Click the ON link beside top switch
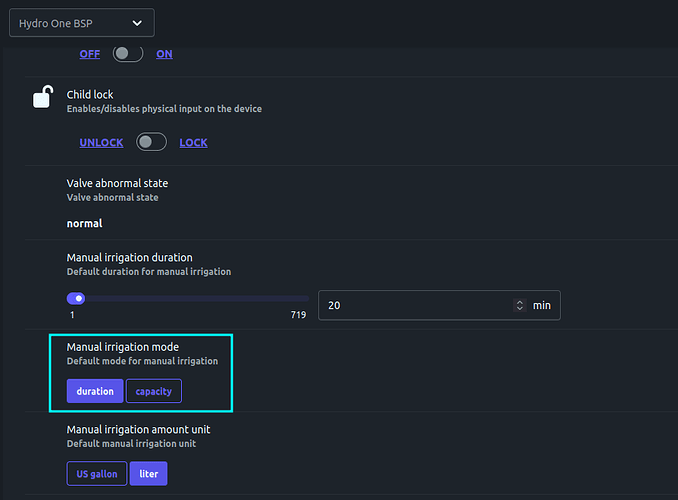678x500 pixels. coord(164,54)
